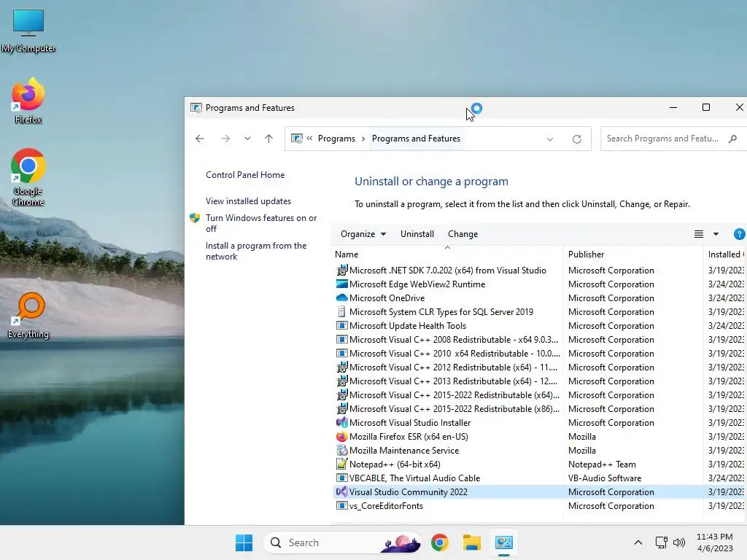Viewport: 747px width, 560px height.
Task: Click Programs and Features breadcrumb
Action: point(416,139)
